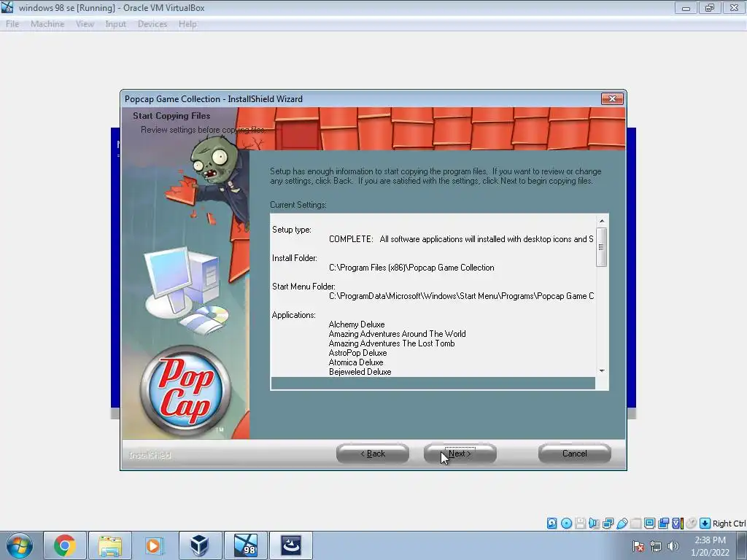
Task: Click the keyboard capture host key icon
Action: click(705, 524)
